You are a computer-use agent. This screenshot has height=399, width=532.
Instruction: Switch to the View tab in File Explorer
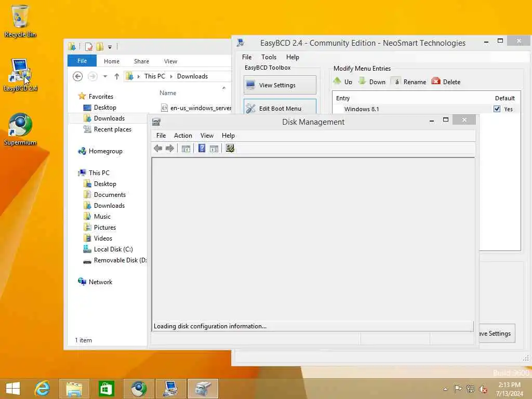point(170,61)
